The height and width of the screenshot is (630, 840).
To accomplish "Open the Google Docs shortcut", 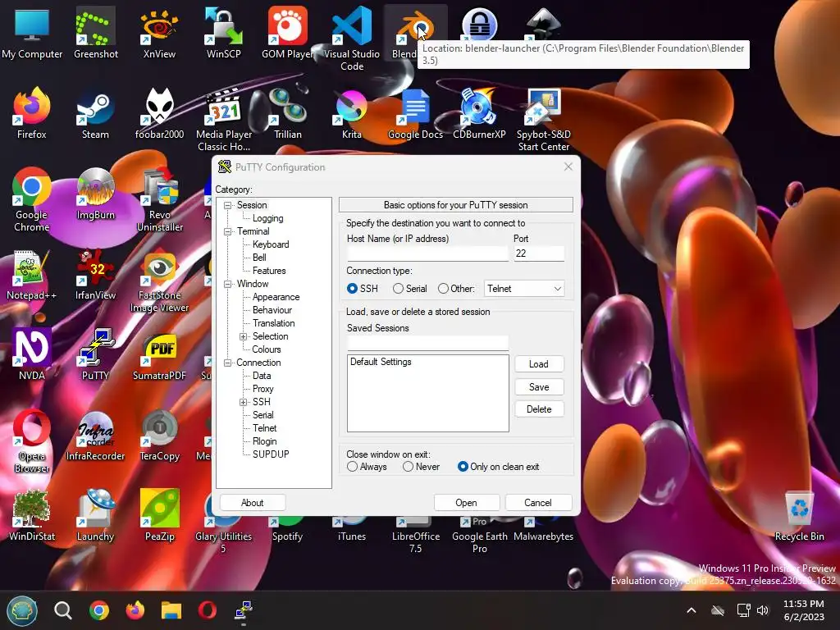I will point(415,112).
